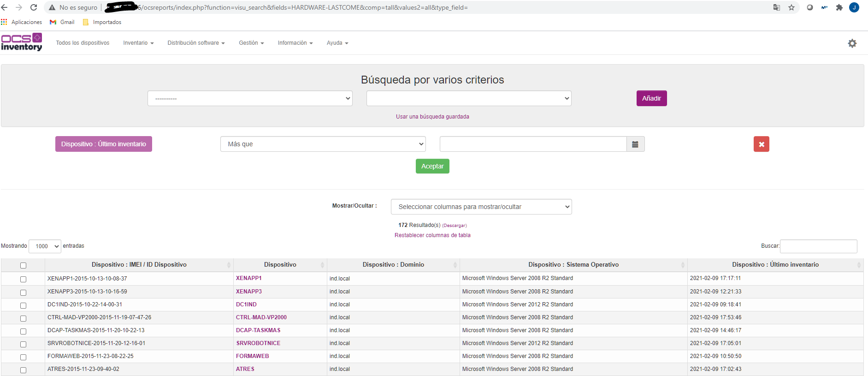Screen dimensions: 868x376
Task: Click the Añadir button
Action: (651, 98)
